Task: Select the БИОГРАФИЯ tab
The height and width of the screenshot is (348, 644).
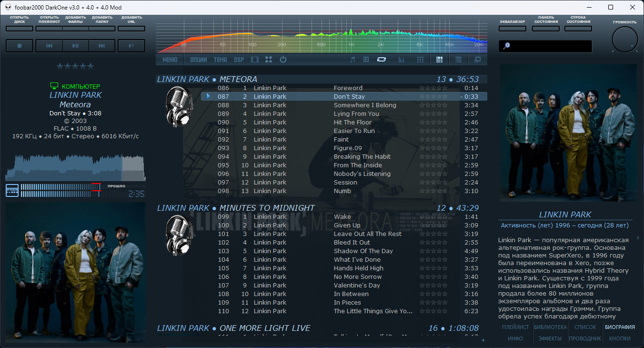Action: click(x=620, y=327)
